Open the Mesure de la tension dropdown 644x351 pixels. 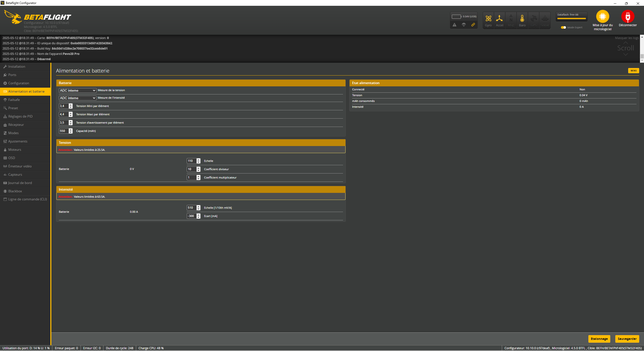tap(78, 90)
